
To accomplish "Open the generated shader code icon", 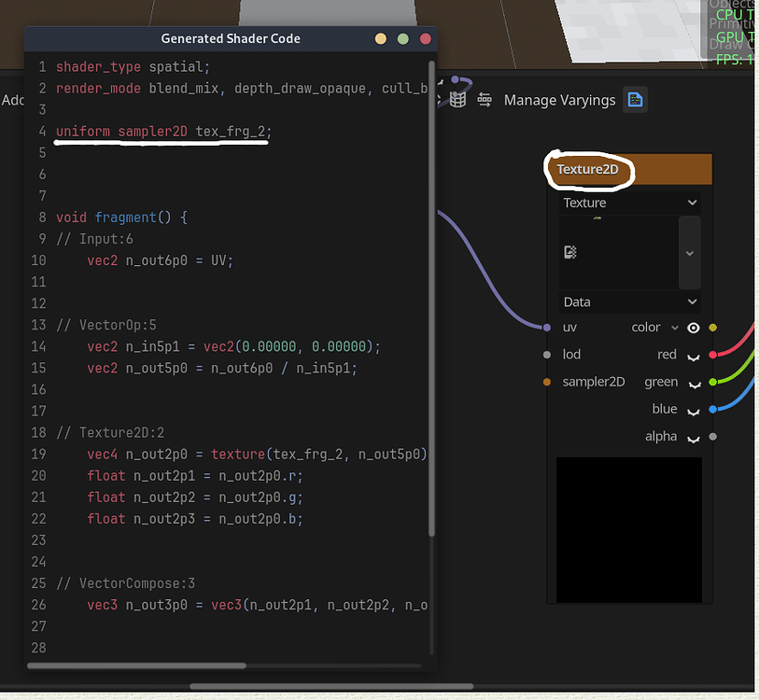I will tap(636, 100).
